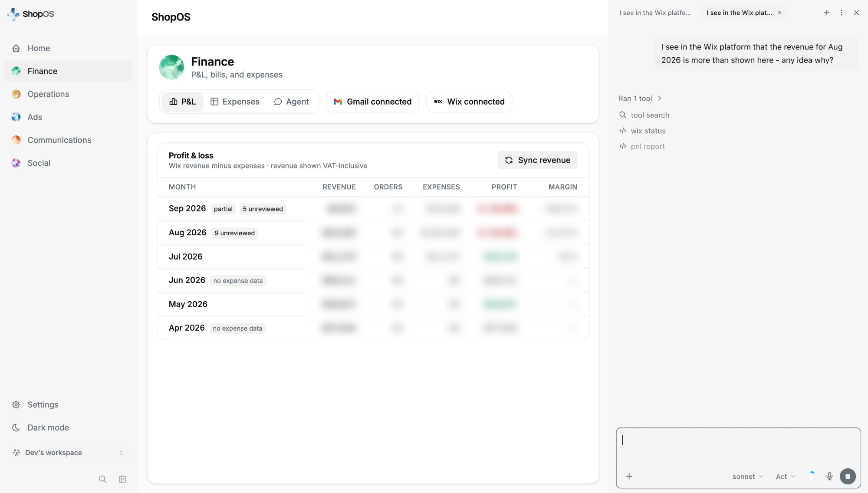The height and width of the screenshot is (493, 868).
Task: Click the Sync revenue button
Action: 537,160
